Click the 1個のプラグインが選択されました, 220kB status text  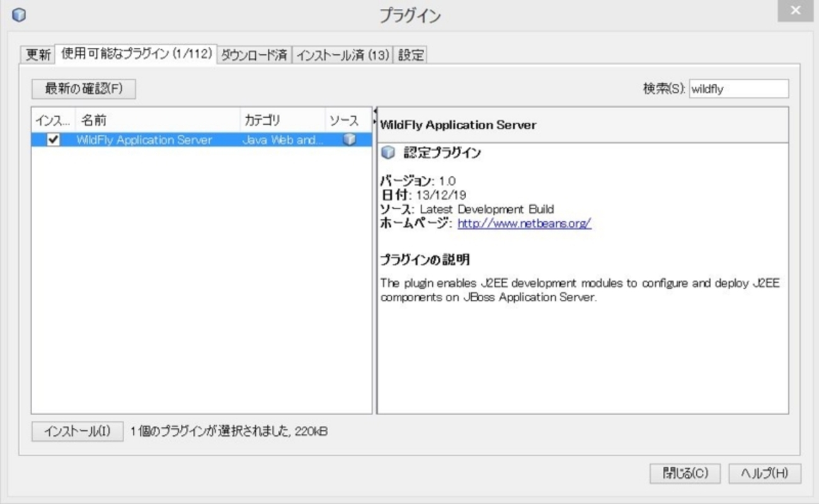point(229,432)
